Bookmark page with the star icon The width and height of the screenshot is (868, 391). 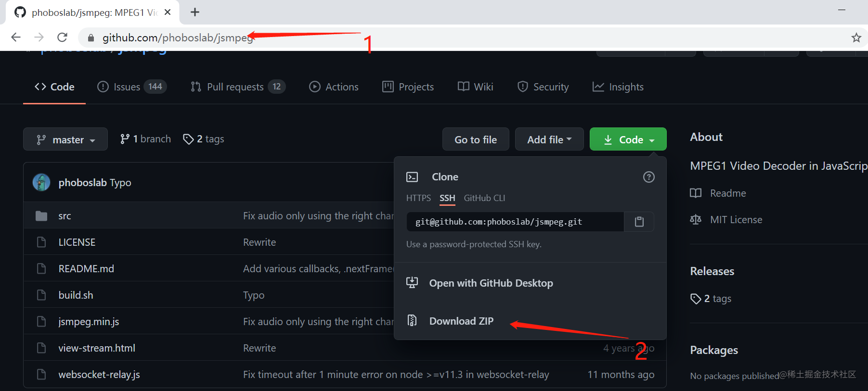click(x=856, y=38)
